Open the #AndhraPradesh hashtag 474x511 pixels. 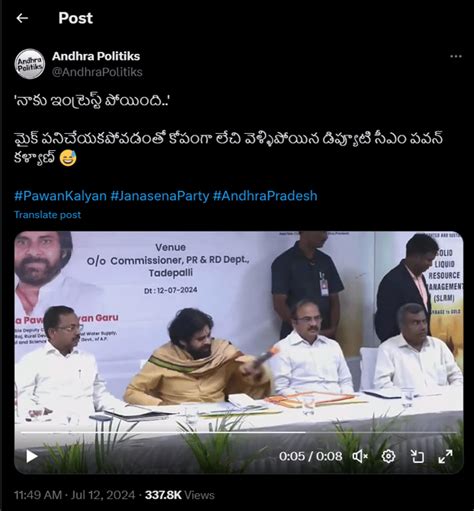pos(265,196)
